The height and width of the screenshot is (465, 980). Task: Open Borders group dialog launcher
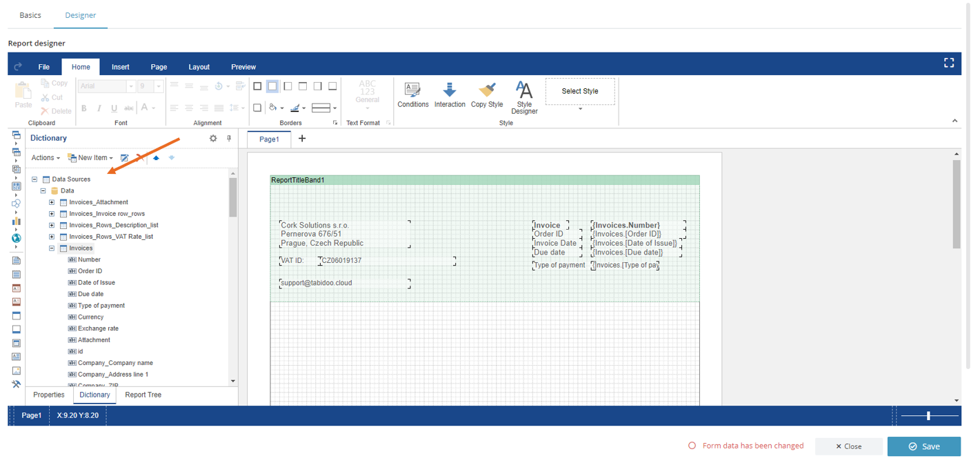[336, 123]
